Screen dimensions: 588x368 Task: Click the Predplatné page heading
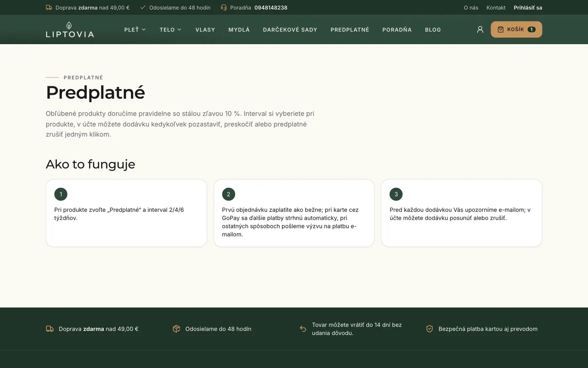[95, 93]
